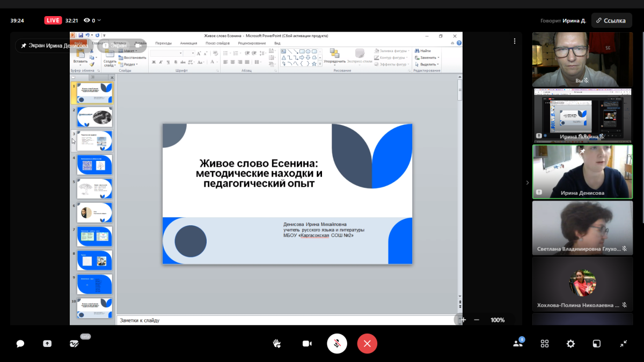Click the slide editor vertical scrollbar

460,188
